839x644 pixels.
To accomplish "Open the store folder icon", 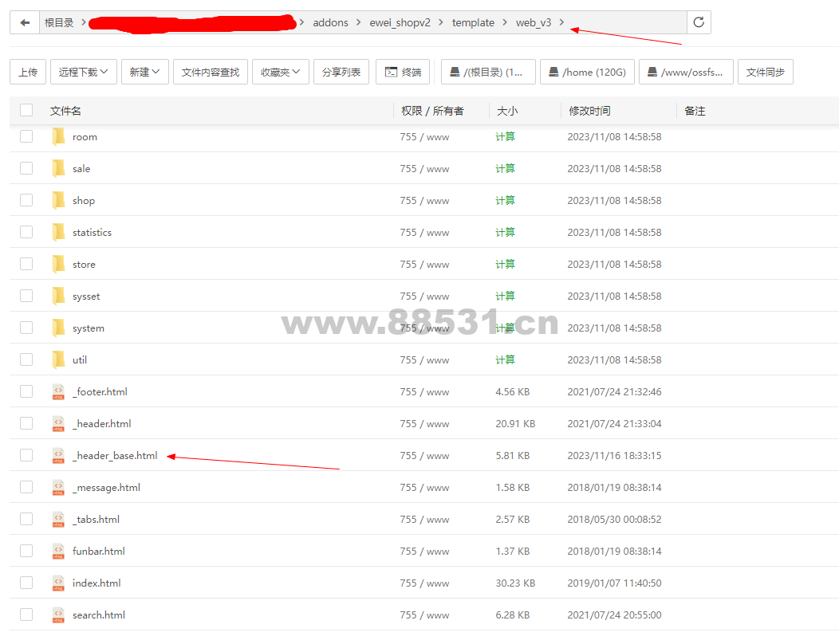I will click(58, 265).
